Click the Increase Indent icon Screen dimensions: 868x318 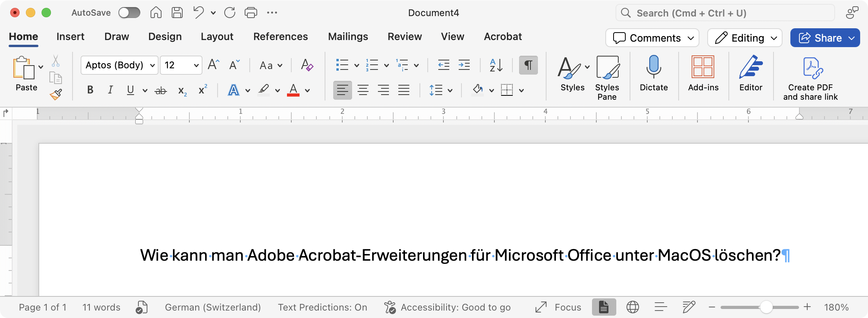point(464,65)
